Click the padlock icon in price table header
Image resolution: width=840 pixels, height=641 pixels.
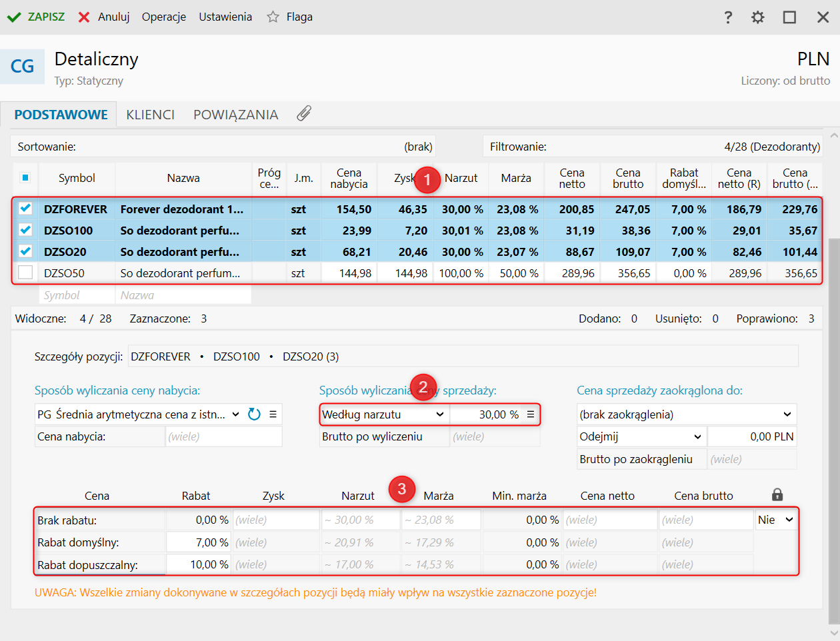click(x=777, y=494)
